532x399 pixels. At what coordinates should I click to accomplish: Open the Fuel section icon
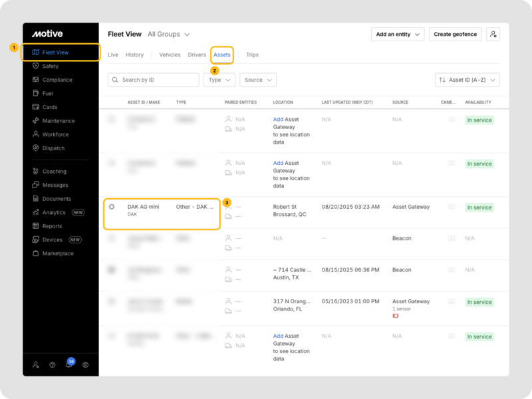pos(36,93)
